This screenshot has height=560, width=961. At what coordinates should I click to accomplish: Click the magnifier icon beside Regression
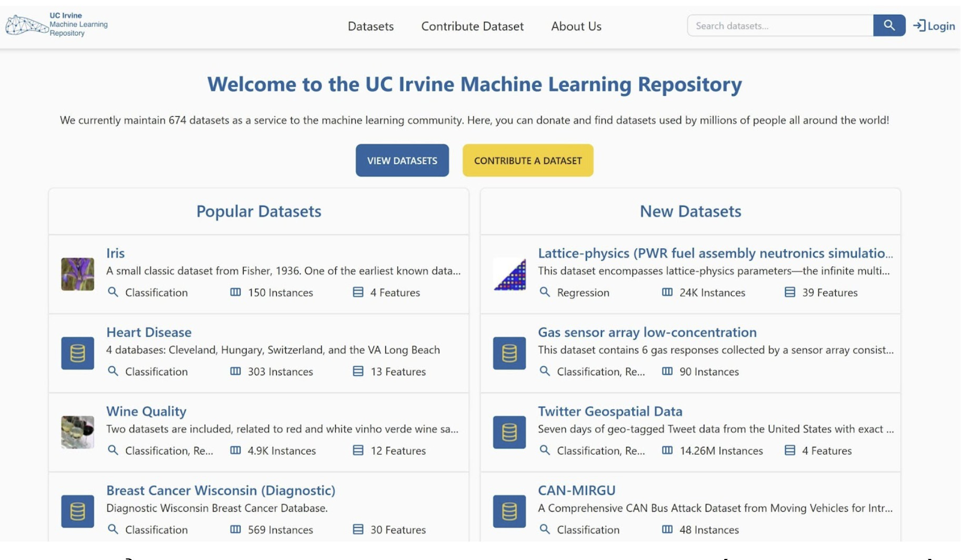[545, 292]
